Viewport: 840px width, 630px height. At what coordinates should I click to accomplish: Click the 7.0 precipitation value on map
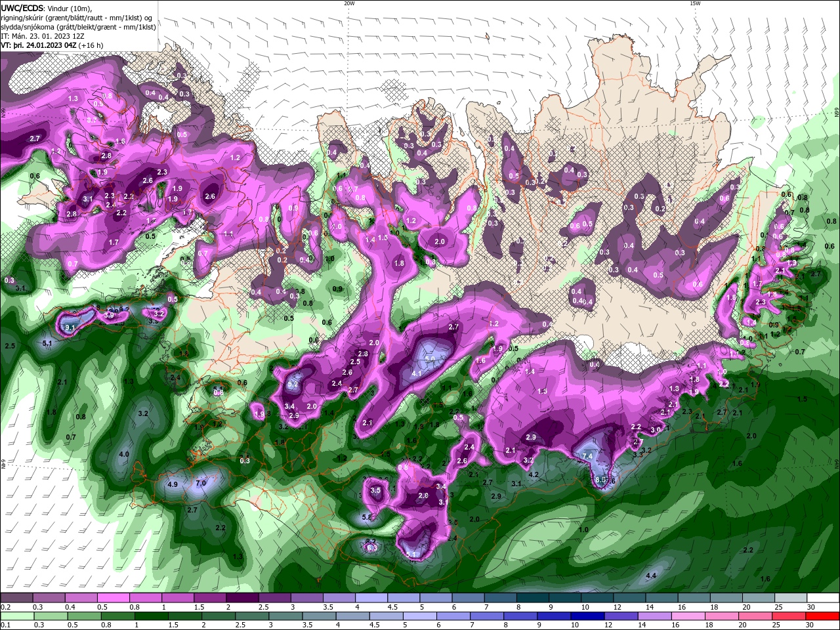201,483
